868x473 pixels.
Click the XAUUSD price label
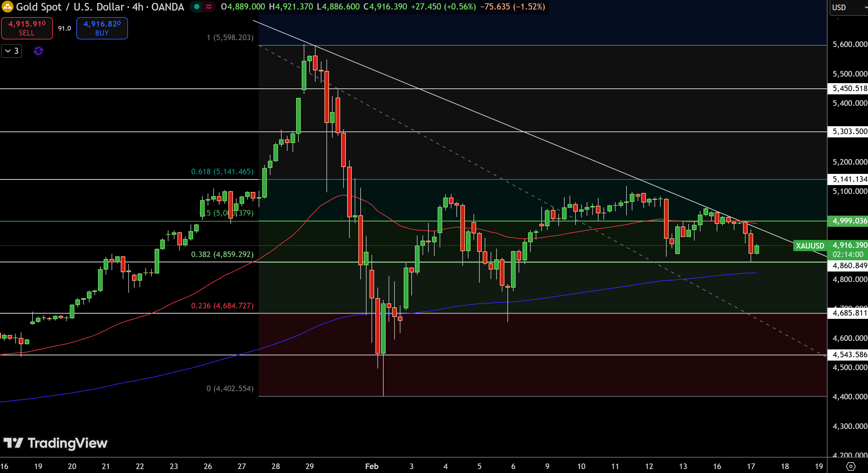810,246
